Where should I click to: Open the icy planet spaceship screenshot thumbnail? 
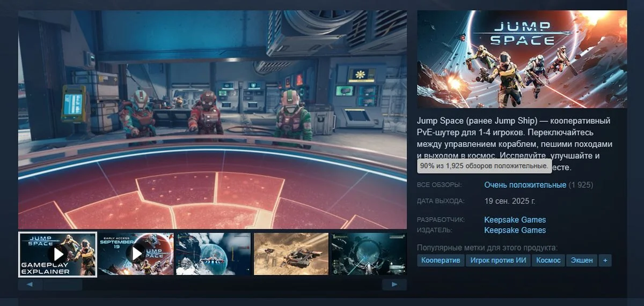(x=214, y=254)
